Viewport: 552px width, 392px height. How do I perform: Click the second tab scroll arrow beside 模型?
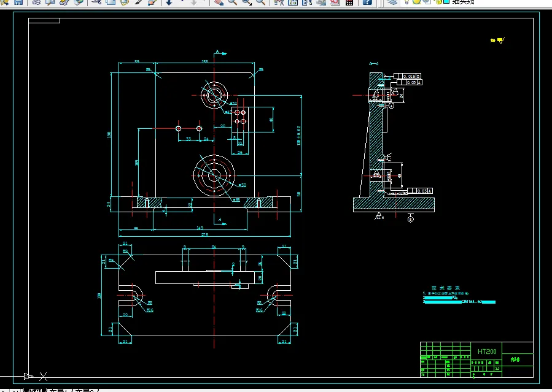(16, 391)
